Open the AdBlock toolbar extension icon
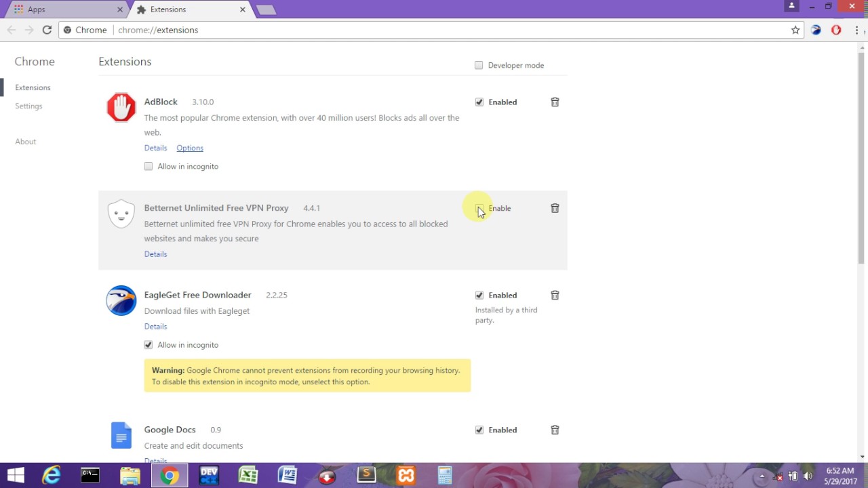The height and width of the screenshot is (488, 868). (836, 30)
